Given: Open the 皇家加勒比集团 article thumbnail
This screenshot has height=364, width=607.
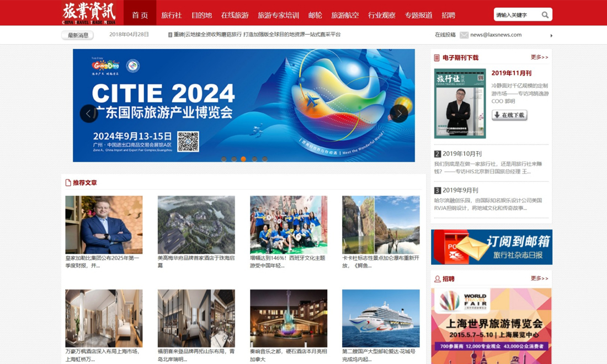Looking at the screenshot, I should pyautogui.click(x=104, y=225).
